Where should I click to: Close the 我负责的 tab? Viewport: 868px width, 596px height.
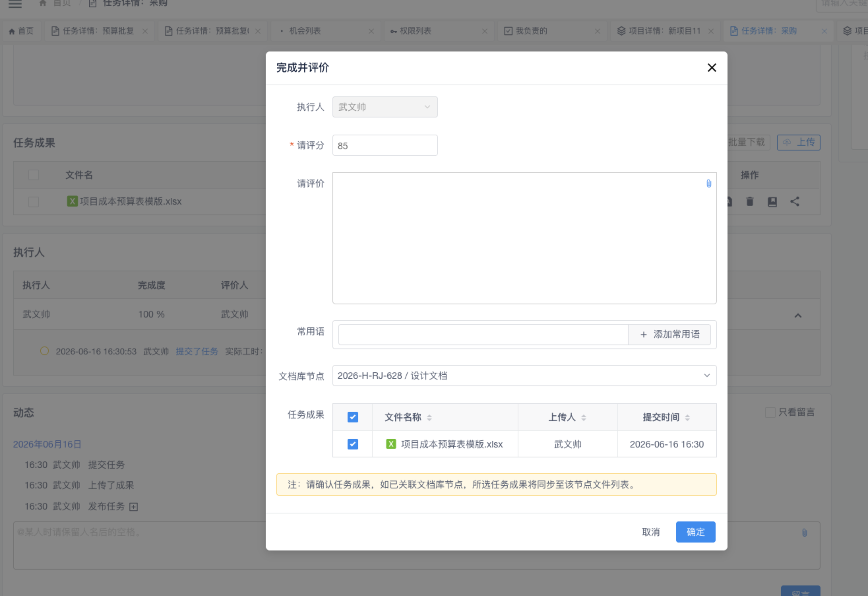(598, 31)
